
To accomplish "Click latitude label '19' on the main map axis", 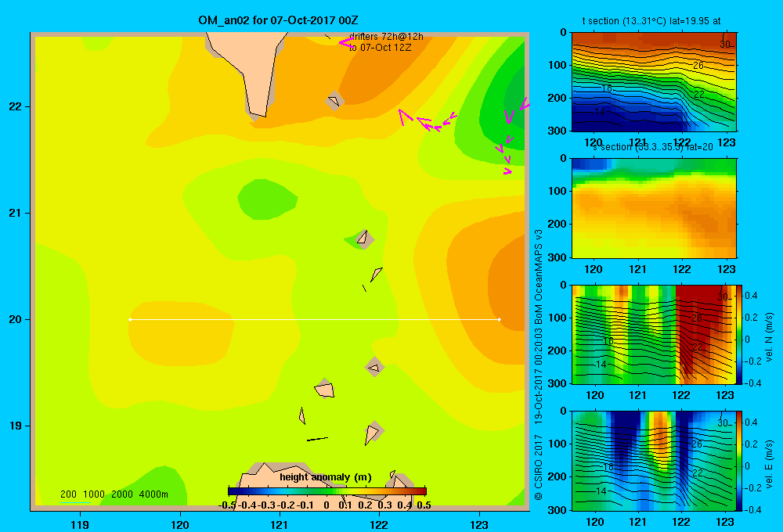I will [16, 426].
